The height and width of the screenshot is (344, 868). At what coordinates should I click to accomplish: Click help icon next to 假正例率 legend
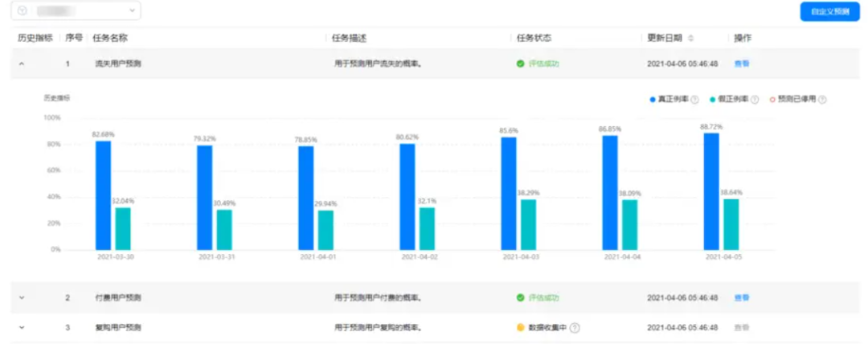(754, 100)
